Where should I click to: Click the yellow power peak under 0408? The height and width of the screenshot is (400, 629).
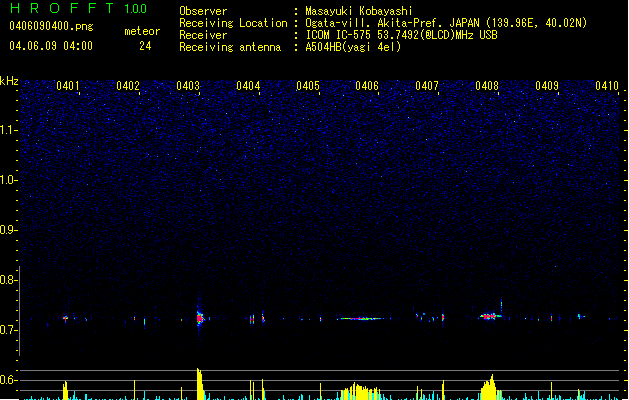489,387
